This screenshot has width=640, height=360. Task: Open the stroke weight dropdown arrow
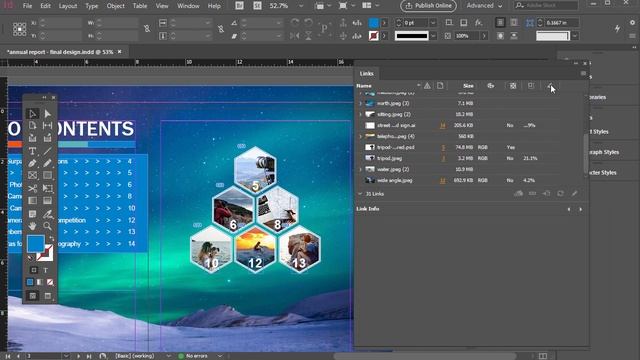(433, 23)
